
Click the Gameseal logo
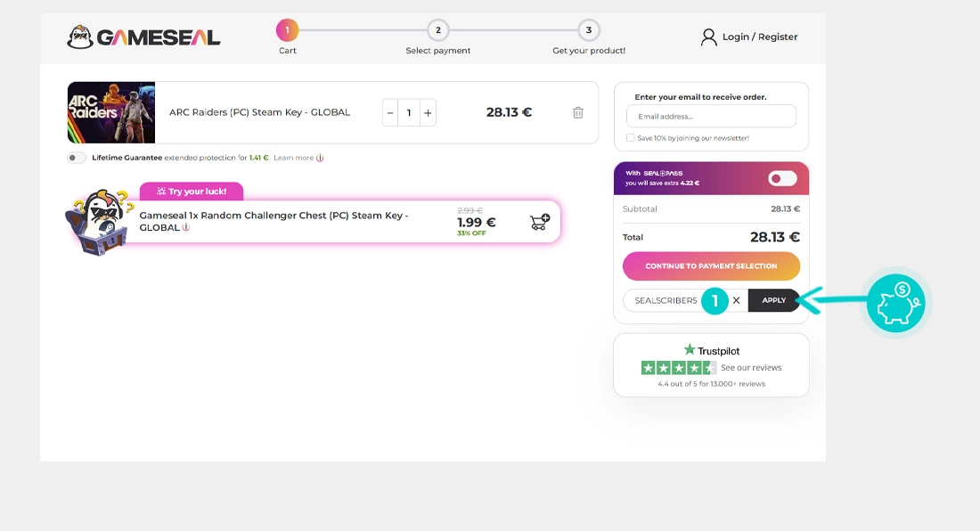pos(143,37)
